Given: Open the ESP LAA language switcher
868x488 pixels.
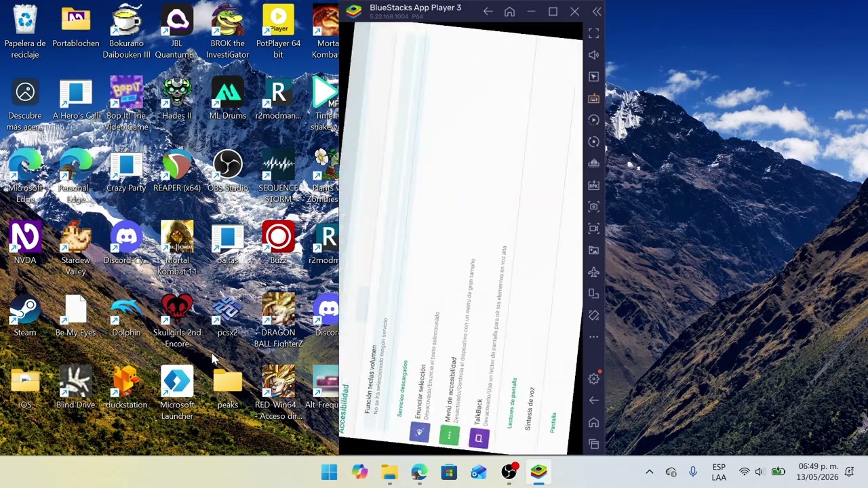Looking at the screenshot, I should pos(719,472).
